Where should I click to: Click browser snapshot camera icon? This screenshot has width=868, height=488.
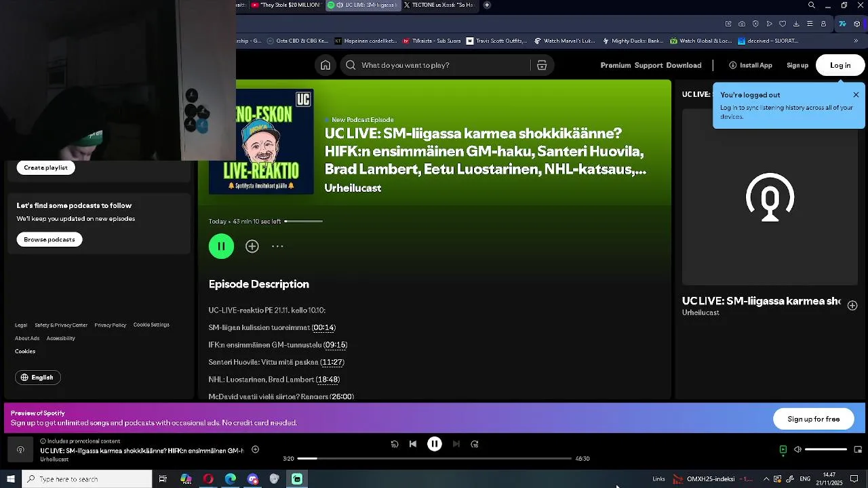(742, 24)
